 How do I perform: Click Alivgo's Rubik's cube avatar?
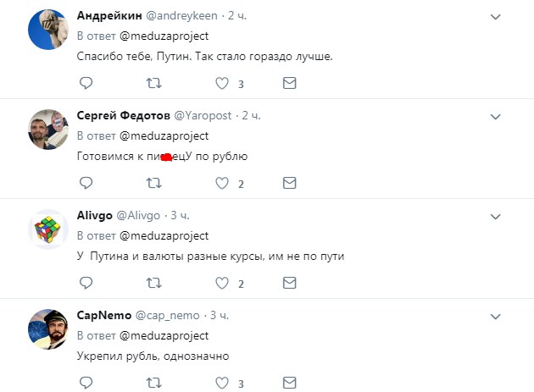pos(48,231)
